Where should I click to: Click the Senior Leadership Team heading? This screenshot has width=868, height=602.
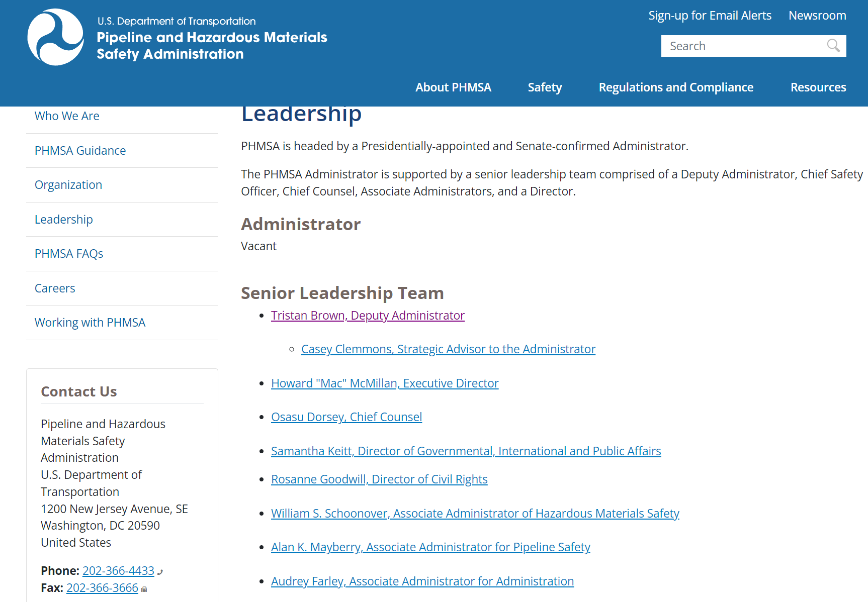tap(342, 293)
